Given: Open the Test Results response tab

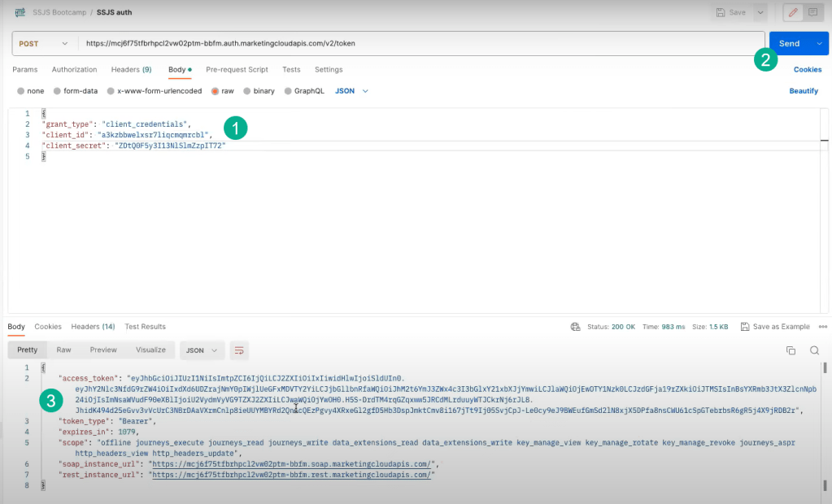Looking at the screenshot, I should pos(145,327).
